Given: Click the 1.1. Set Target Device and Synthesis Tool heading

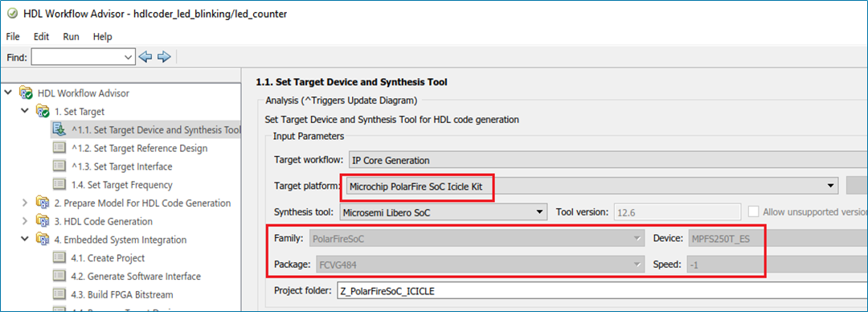Looking at the screenshot, I should 351,82.
